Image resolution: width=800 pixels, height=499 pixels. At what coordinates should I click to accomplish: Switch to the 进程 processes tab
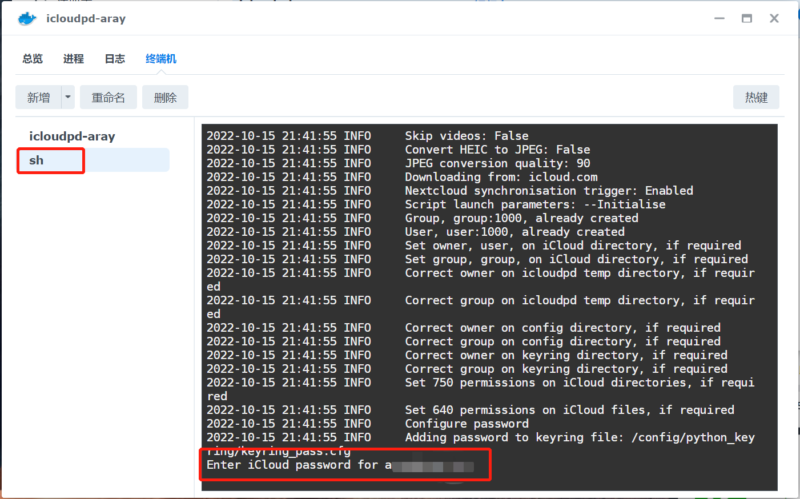(x=73, y=59)
